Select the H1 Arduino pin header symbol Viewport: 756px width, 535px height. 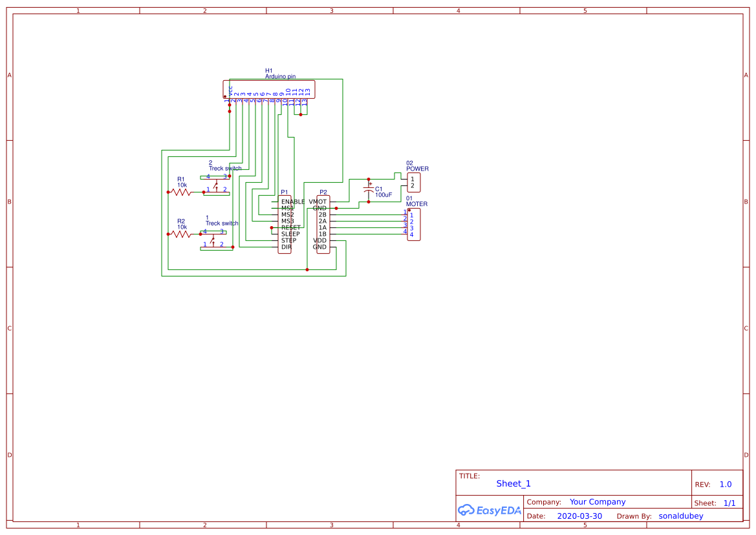coord(269,90)
